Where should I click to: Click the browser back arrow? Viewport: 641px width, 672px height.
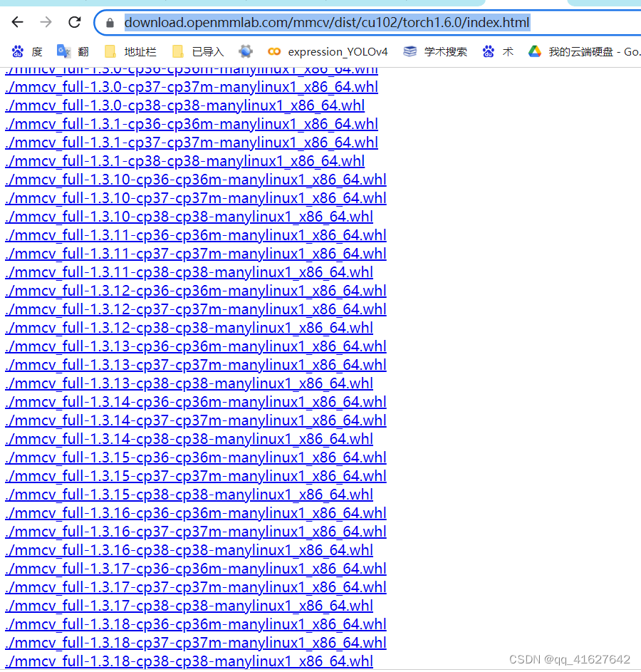point(18,22)
